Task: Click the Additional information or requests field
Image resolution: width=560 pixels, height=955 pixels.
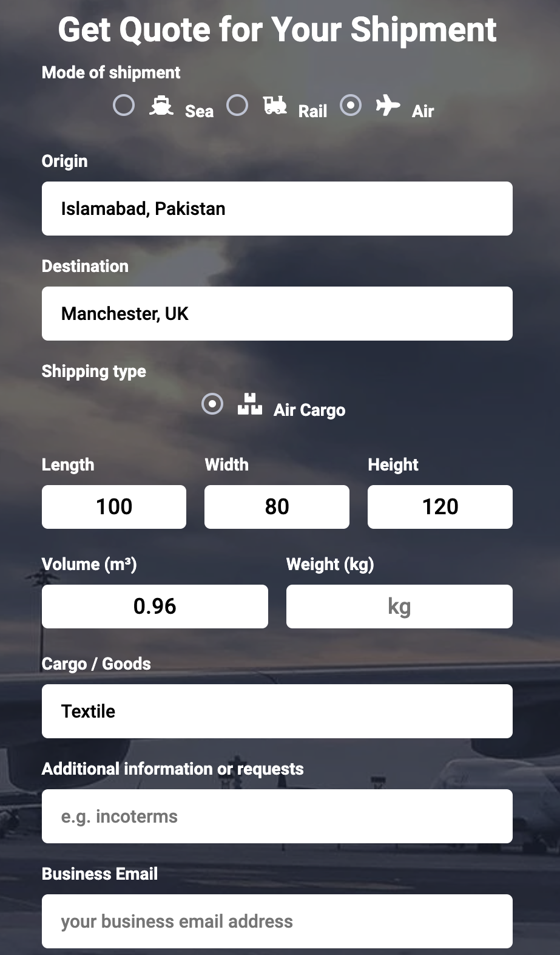Action: tap(277, 817)
